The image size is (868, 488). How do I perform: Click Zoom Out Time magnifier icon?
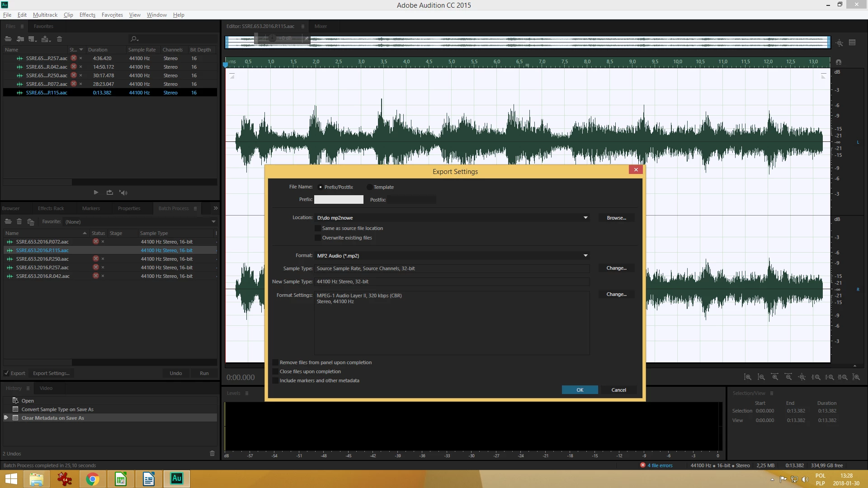(788, 377)
